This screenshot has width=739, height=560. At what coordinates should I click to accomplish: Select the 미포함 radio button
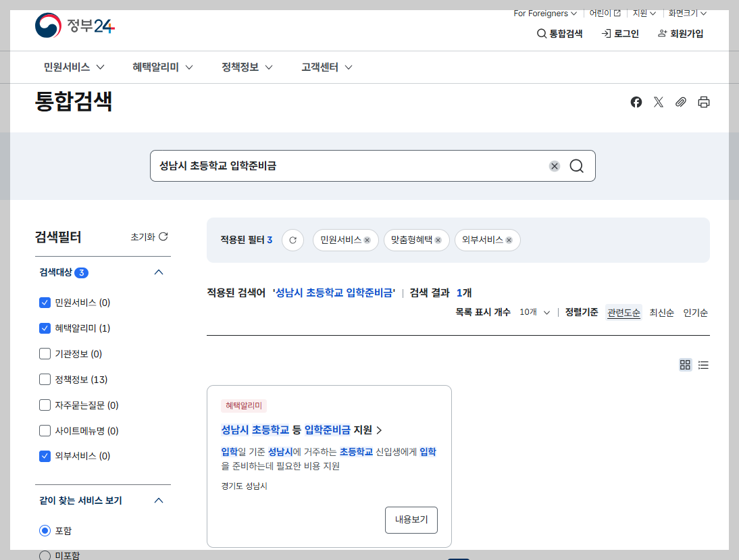click(x=44, y=555)
